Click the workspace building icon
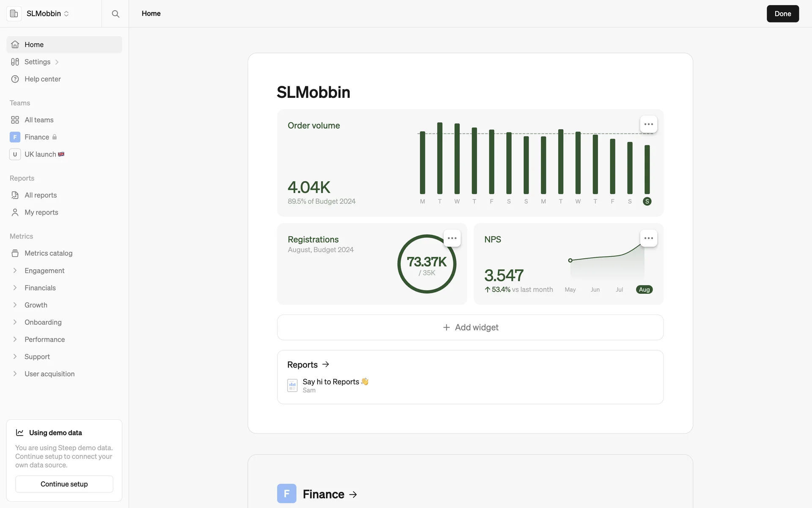 14,14
